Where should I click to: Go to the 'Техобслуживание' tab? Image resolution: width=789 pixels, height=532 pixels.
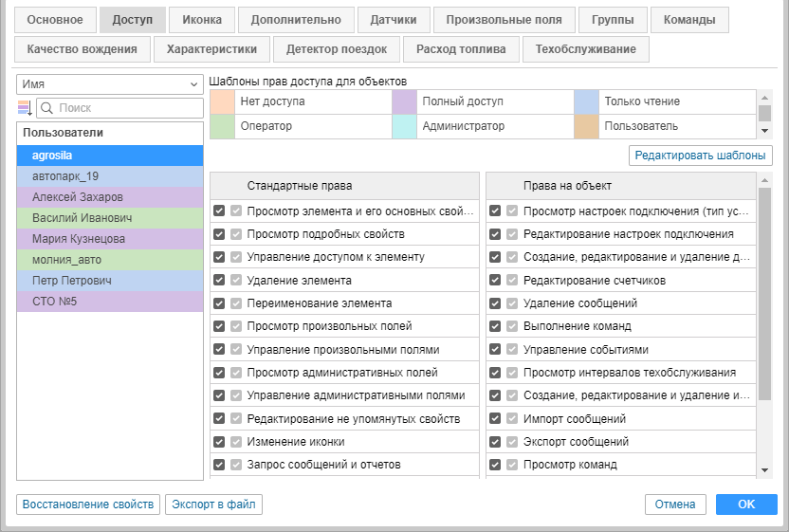(586, 49)
